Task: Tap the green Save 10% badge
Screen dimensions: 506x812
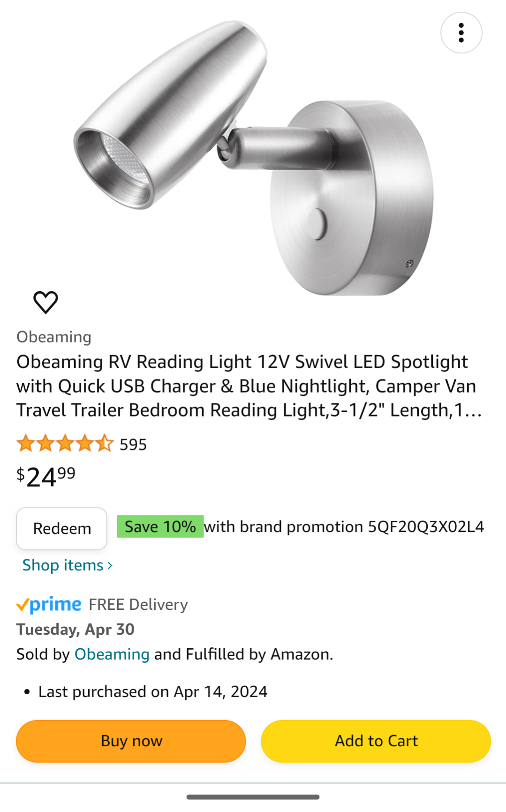Action: [160, 527]
